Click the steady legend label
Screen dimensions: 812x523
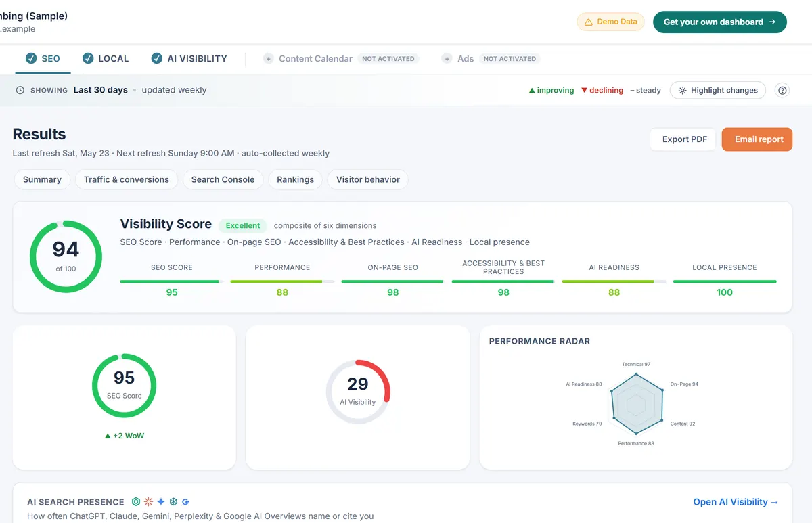point(646,90)
